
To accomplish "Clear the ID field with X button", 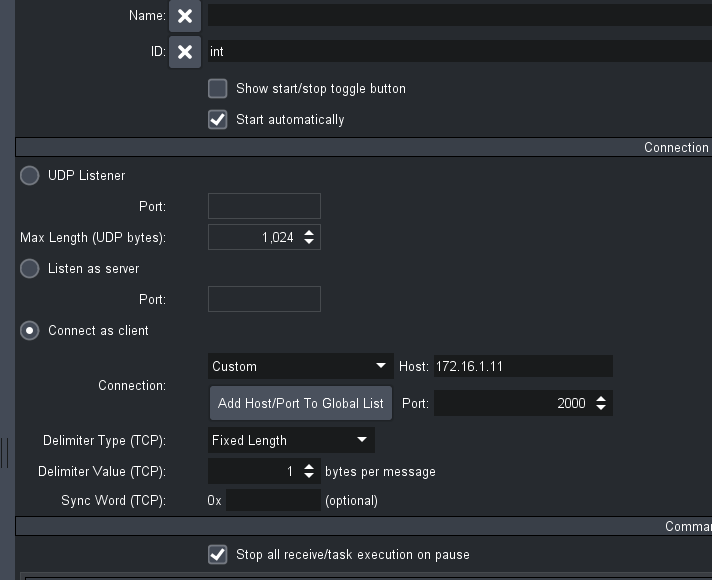I will [185, 52].
